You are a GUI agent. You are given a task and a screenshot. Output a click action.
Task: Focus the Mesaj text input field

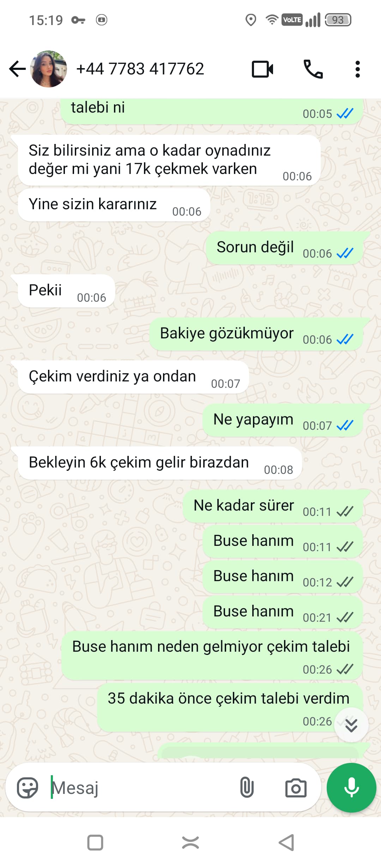click(x=141, y=788)
